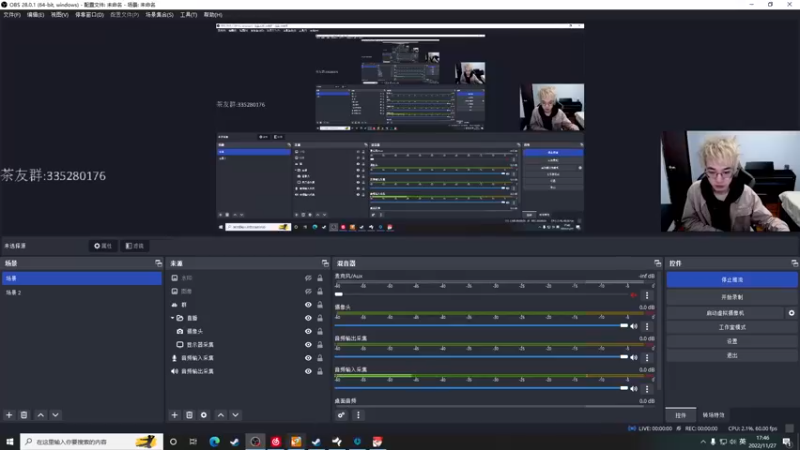Add a new scene with plus icon
800x450 pixels.
click(9, 415)
